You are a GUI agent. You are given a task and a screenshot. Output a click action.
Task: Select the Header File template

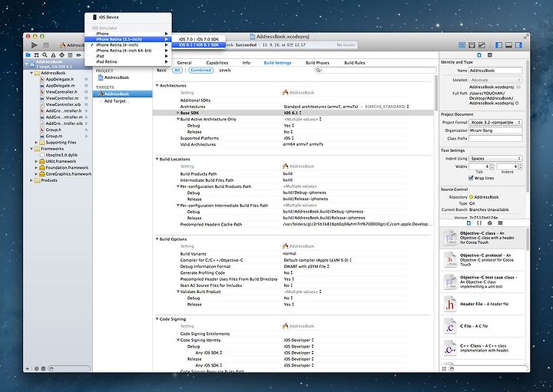pos(482,304)
